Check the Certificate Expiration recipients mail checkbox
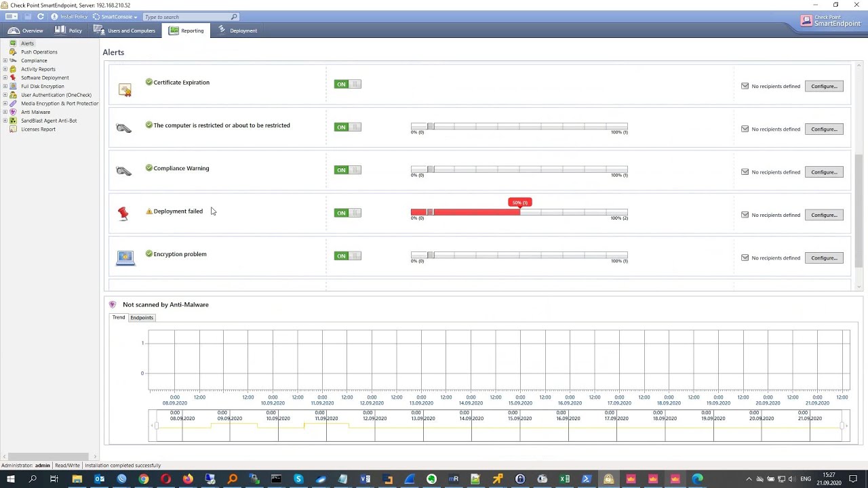 point(745,86)
